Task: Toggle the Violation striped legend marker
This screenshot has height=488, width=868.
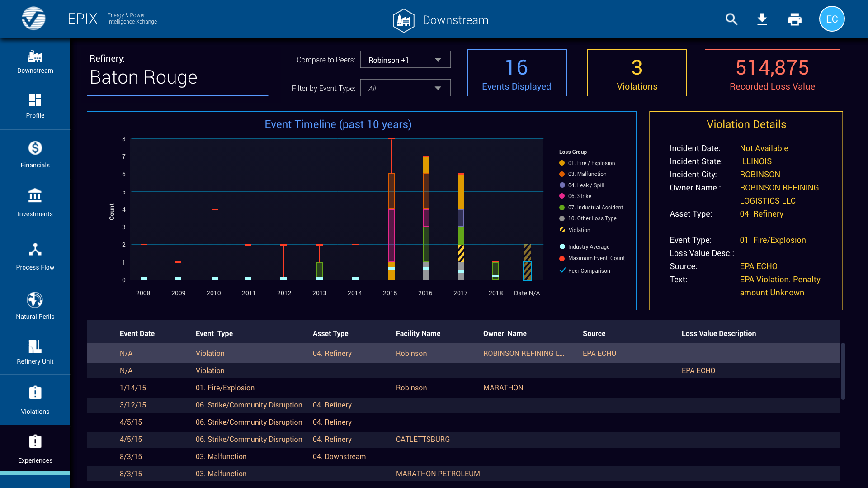Action: tap(562, 230)
